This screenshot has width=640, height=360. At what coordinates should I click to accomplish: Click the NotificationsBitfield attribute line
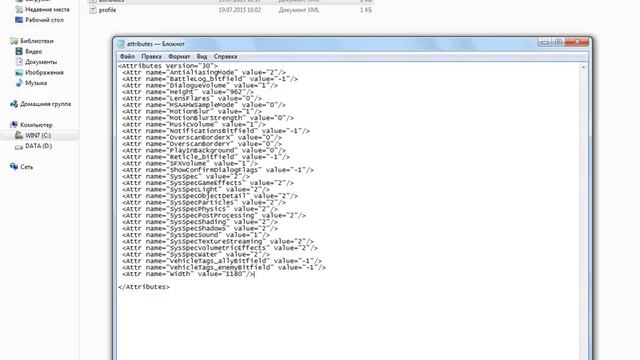pos(216,131)
